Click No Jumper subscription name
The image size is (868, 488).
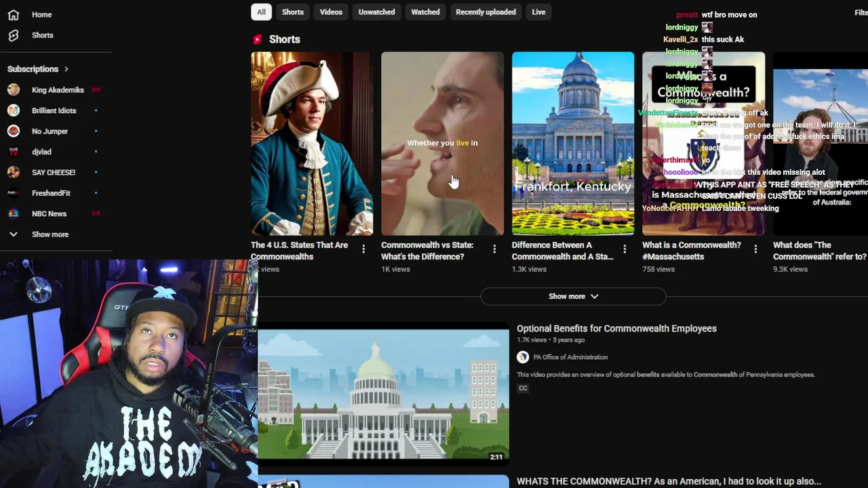[x=50, y=131]
